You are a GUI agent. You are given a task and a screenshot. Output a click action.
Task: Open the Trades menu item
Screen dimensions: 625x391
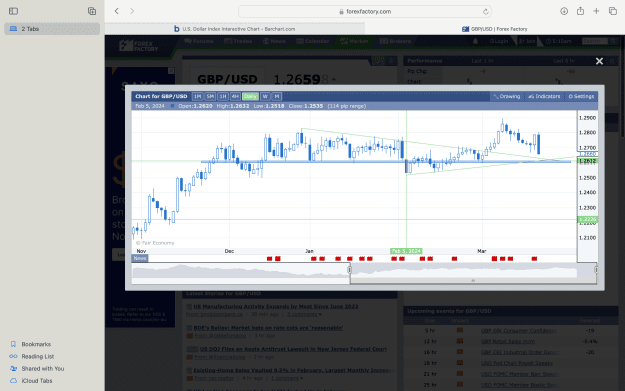[x=238, y=41]
